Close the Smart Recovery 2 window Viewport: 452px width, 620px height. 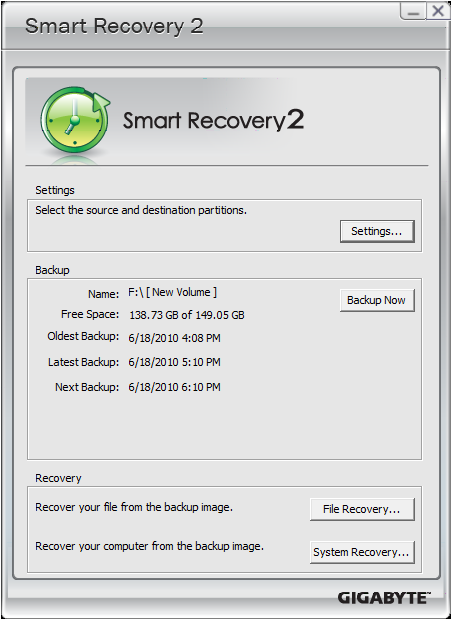point(438,11)
